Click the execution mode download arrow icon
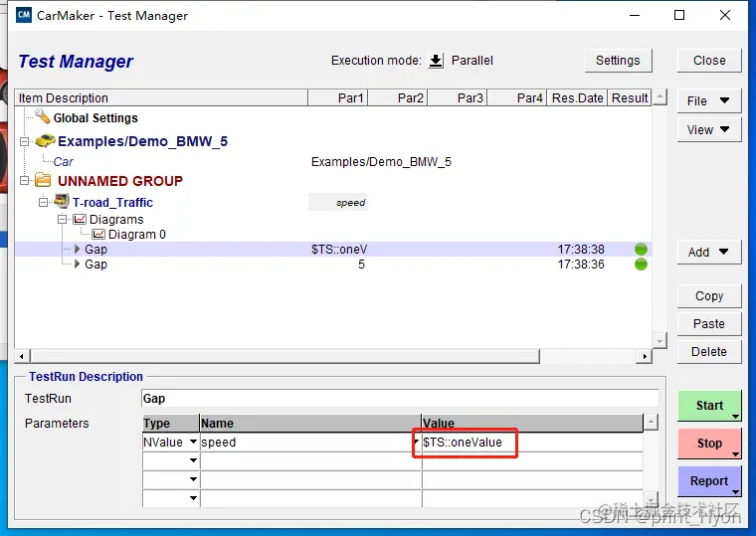756x536 pixels. [x=436, y=61]
